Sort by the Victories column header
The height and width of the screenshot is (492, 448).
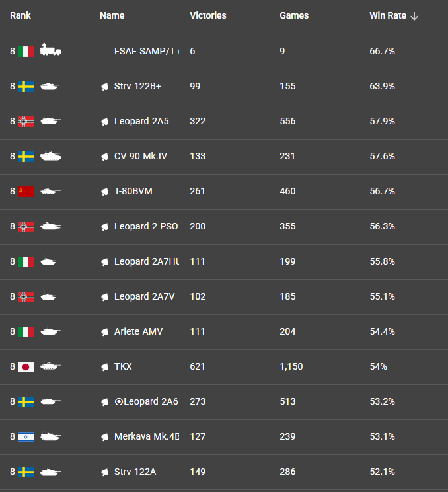pyautogui.click(x=207, y=15)
